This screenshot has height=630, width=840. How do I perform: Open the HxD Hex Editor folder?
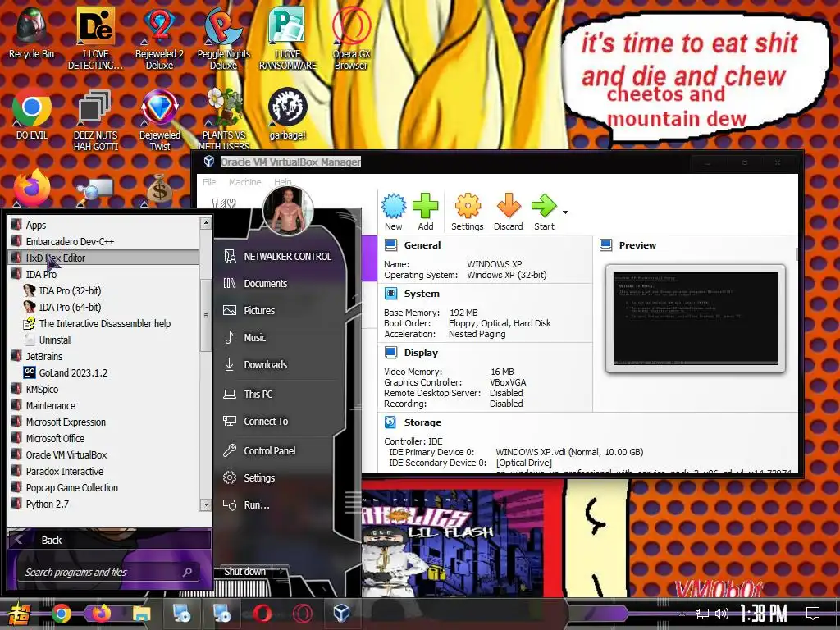click(104, 258)
